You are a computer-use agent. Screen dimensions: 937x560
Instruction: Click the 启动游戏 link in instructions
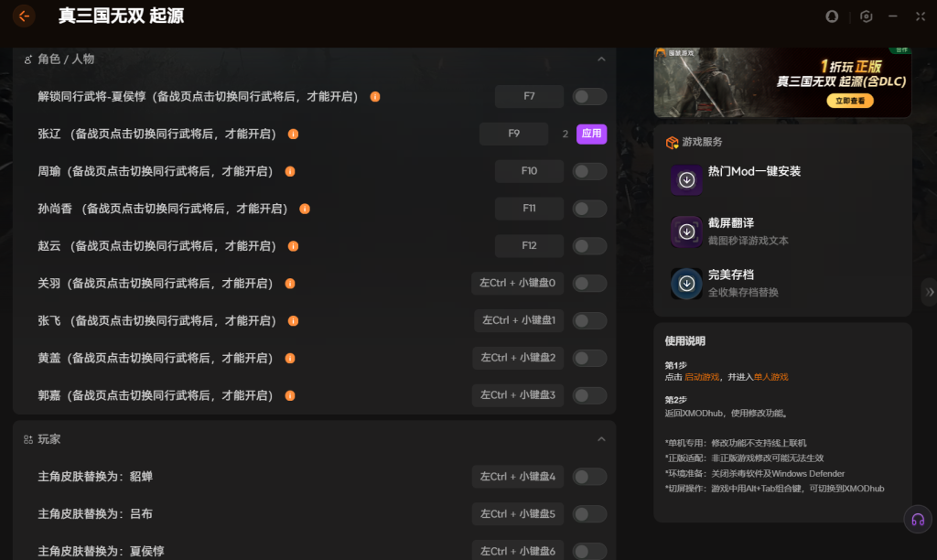(701, 377)
